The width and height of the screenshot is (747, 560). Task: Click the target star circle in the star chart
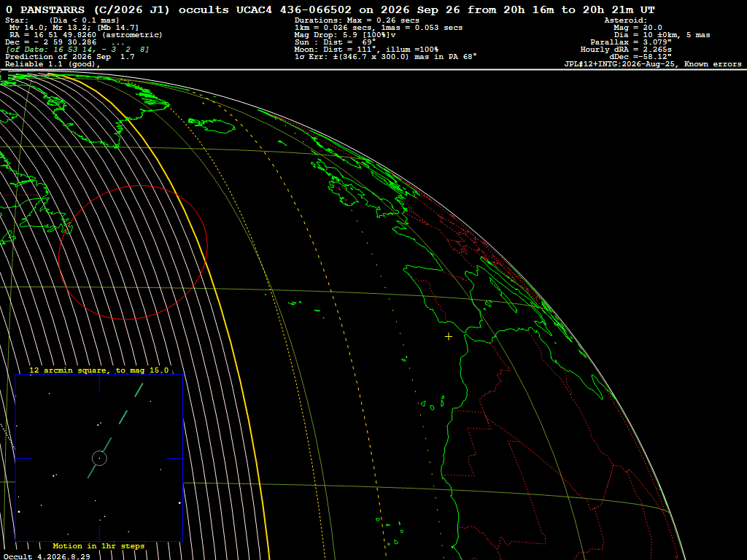(x=99, y=458)
